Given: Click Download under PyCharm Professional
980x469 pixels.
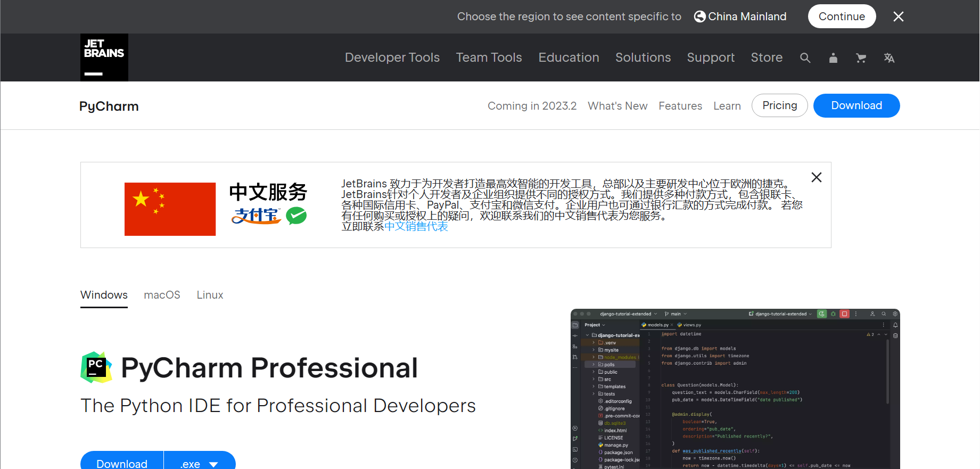Looking at the screenshot, I should (122, 461).
